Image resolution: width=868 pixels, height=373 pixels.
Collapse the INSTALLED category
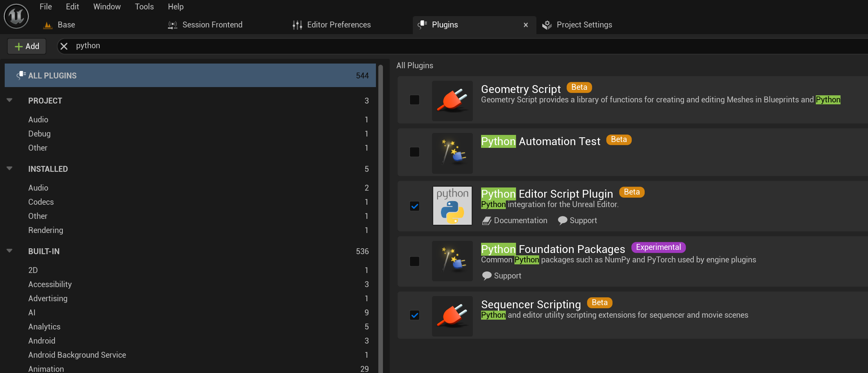10,169
